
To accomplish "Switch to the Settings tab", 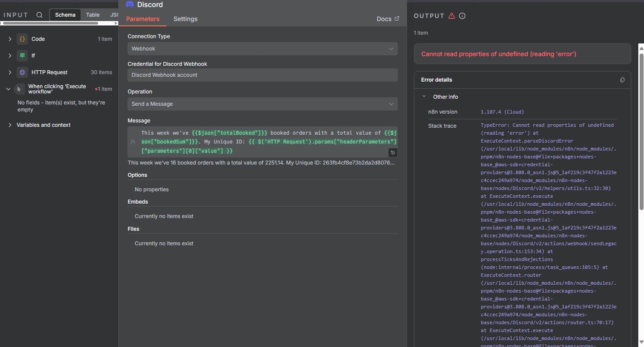I will click(185, 19).
